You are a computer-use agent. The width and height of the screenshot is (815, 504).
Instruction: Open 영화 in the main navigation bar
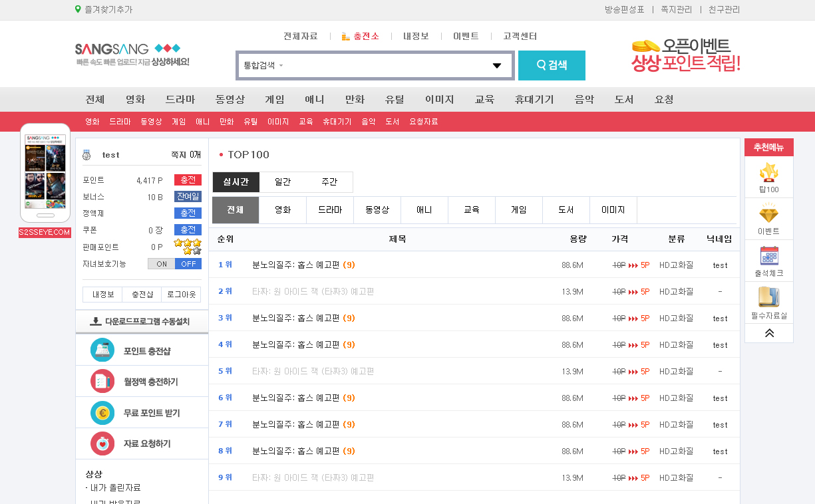[x=135, y=100]
